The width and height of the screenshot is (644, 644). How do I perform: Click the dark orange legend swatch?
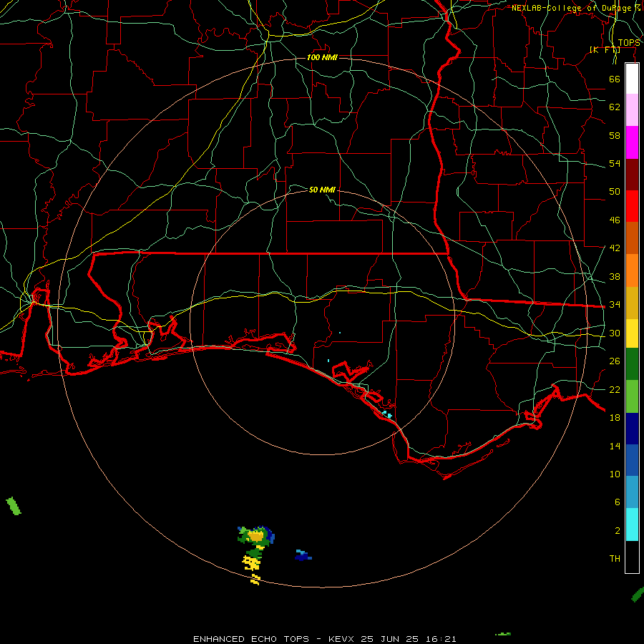tap(632, 238)
